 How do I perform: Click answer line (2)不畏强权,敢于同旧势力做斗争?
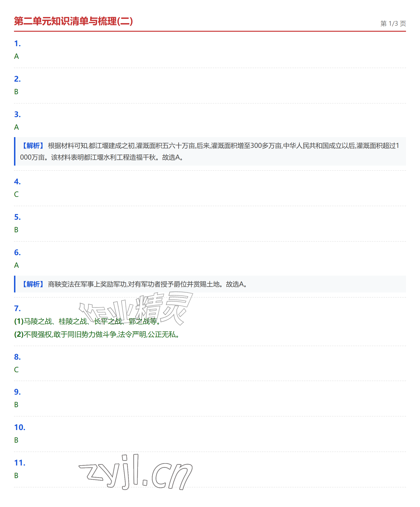coord(97,334)
